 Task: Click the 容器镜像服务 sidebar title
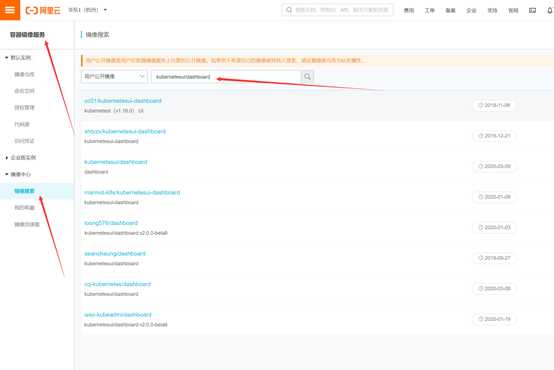(27, 35)
